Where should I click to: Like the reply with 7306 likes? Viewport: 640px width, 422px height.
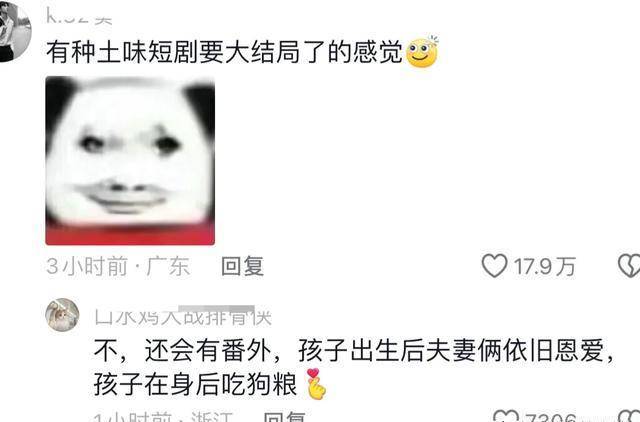coord(506,417)
